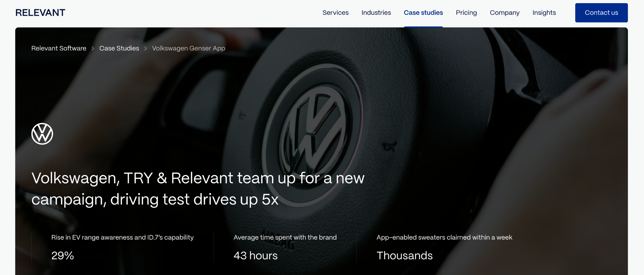Click the "43 hours" statistic value
Viewport: 644px width, 275px height.
click(x=256, y=255)
